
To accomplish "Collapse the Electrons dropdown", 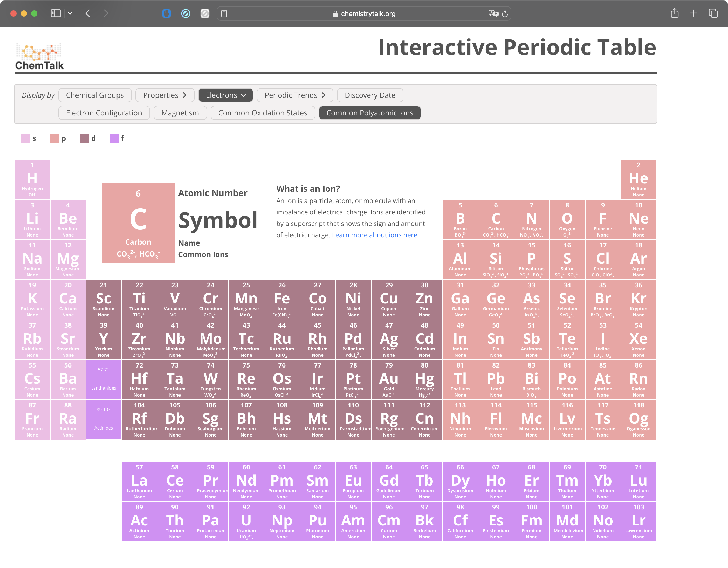I will pos(226,95).
